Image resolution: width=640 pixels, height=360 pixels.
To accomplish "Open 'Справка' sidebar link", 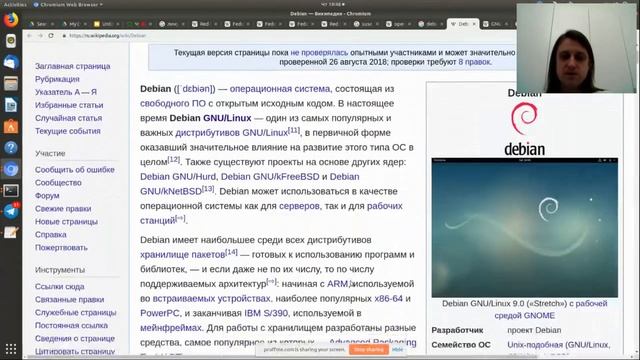I will [x=51, y=235].
